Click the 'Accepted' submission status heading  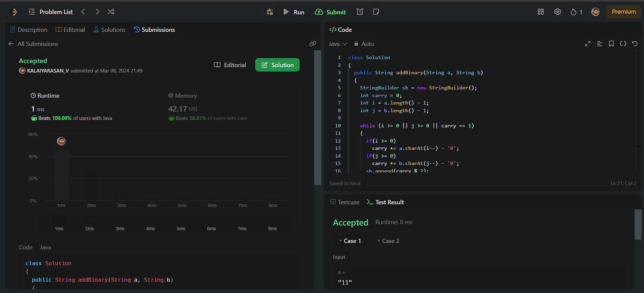coord(33,61)
